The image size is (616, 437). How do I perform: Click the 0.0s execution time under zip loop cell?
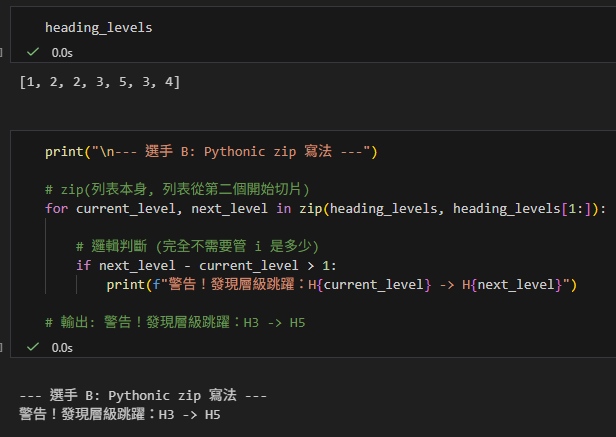[62, 348]
